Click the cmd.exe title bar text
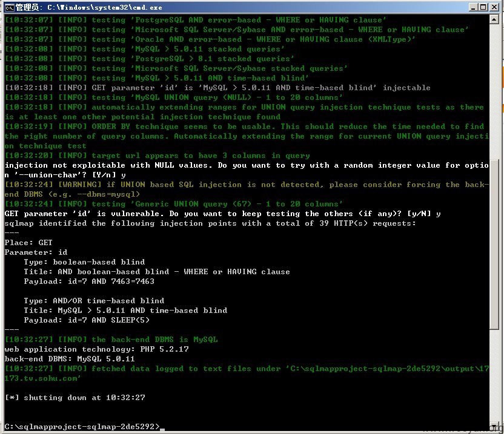The width and height of the screenshot is (504, 434). coord(88,7)
